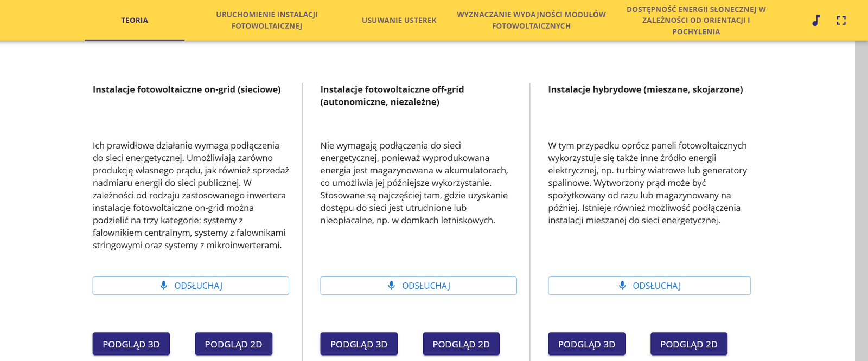Click the vertical scrollbar on the right
This screenshot has height=361, width=868.
(861, 201)
